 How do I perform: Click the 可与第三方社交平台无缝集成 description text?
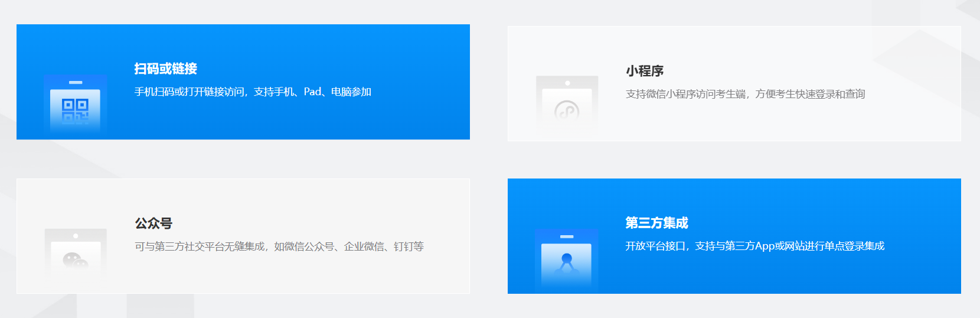[x=201, y=246]
